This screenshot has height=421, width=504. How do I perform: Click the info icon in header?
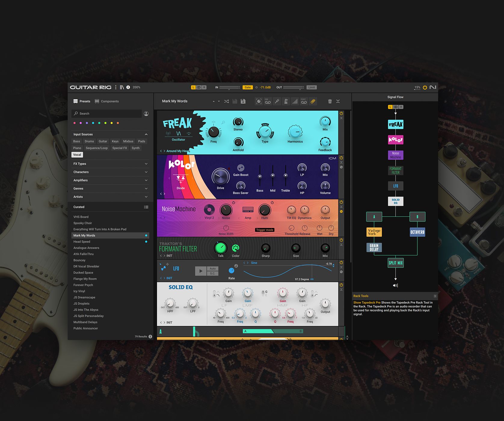pyautogui.click(x=128, y=87)
